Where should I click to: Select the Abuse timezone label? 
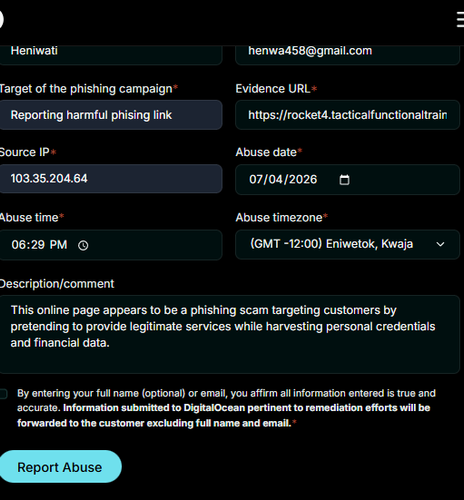click(x=282, y=217)
